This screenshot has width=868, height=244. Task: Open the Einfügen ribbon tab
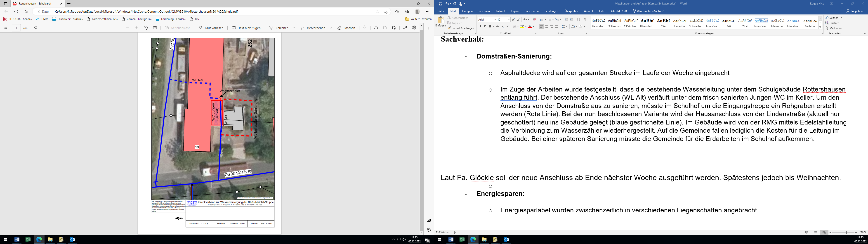click(467, 11)
